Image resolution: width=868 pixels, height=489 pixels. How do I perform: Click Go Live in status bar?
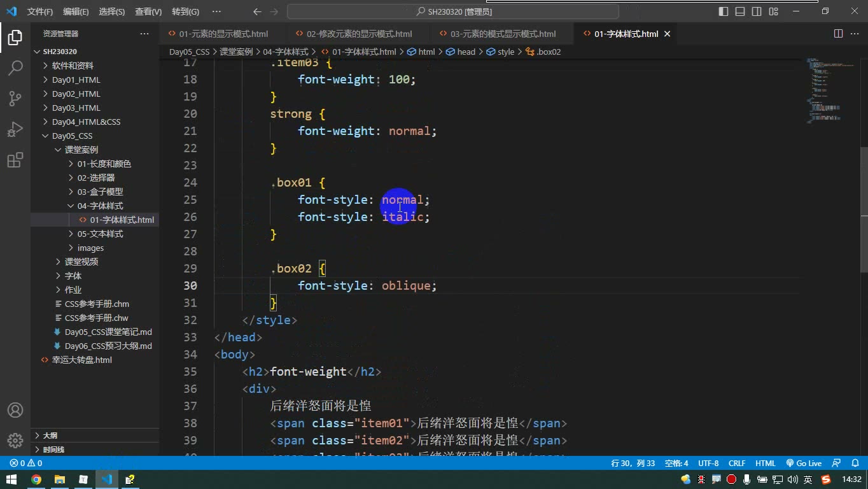click(804, 464)
